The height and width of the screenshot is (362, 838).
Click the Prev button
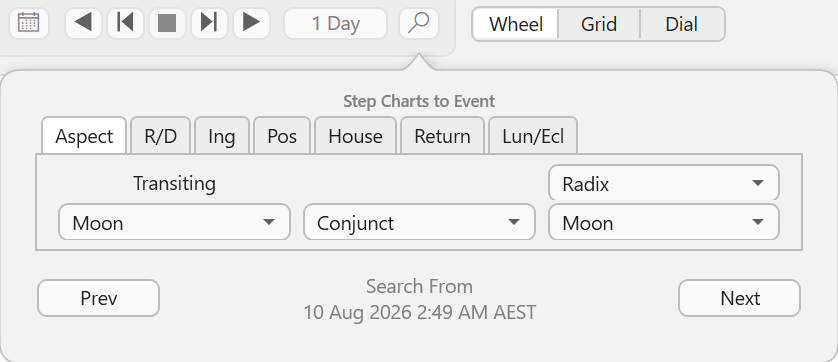(x=98, y=298)
